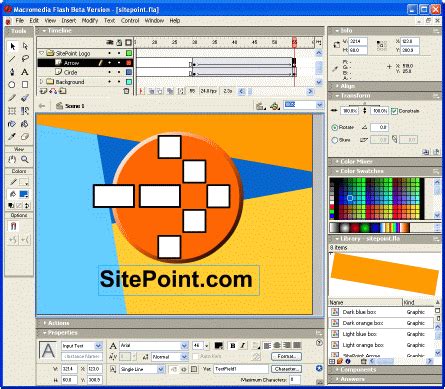The width and height of the screenshot is (445, 389).
Task: Select the Rotate radio button
Action: point(335,127)
